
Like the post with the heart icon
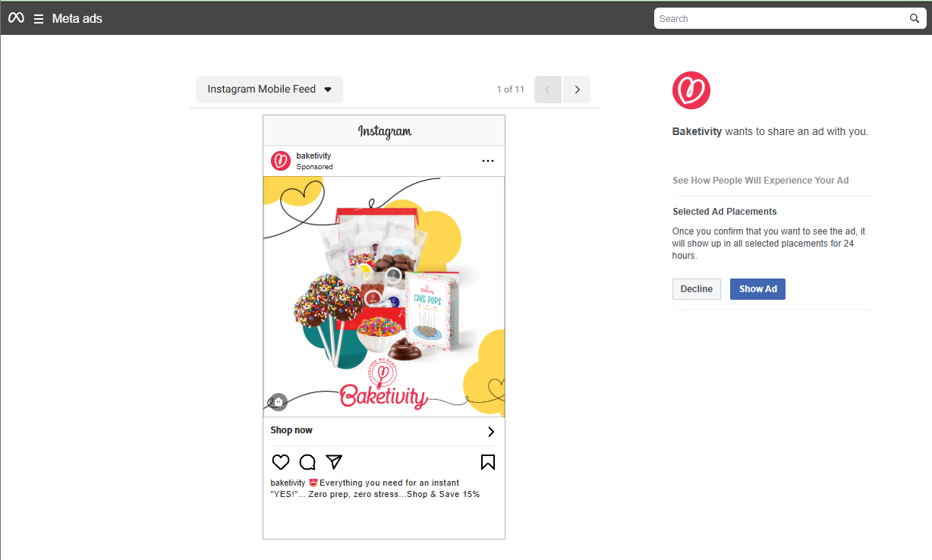tap(281, 462)
